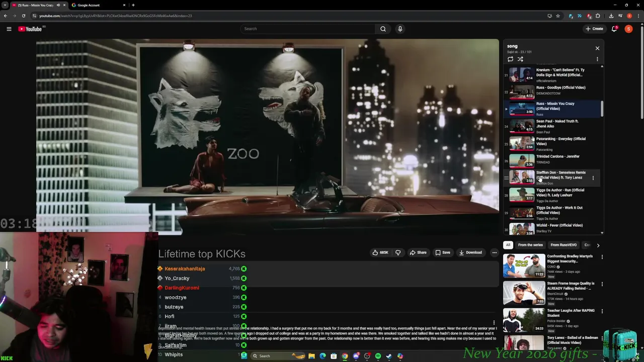Save the video to a playlist

pyautogui.click(x=443, y=252)
